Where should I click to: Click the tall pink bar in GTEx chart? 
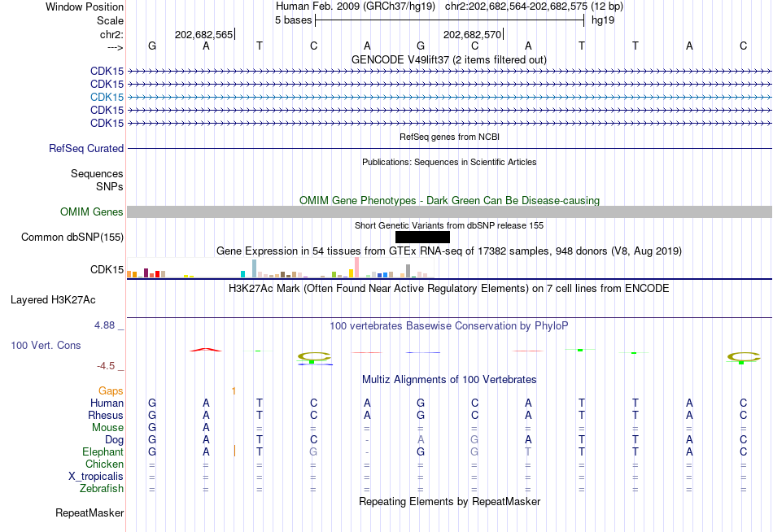pos(356,268)
